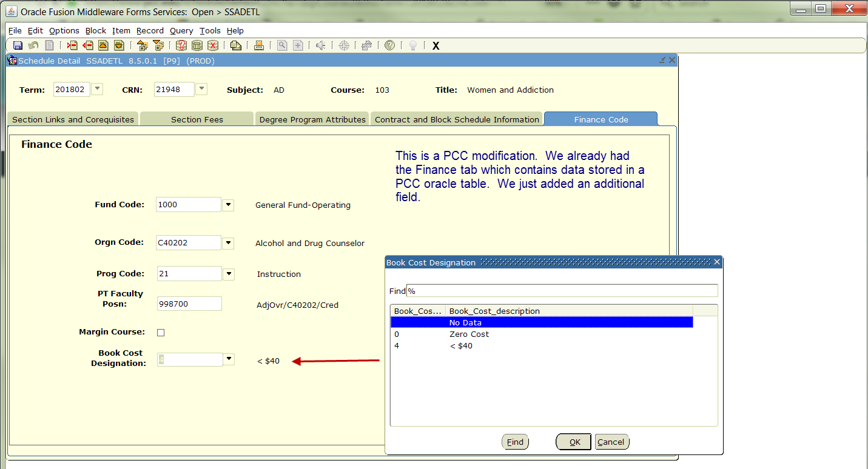
Task: Click the PT Faculty Posn field 998700
Action: point(189,304)
